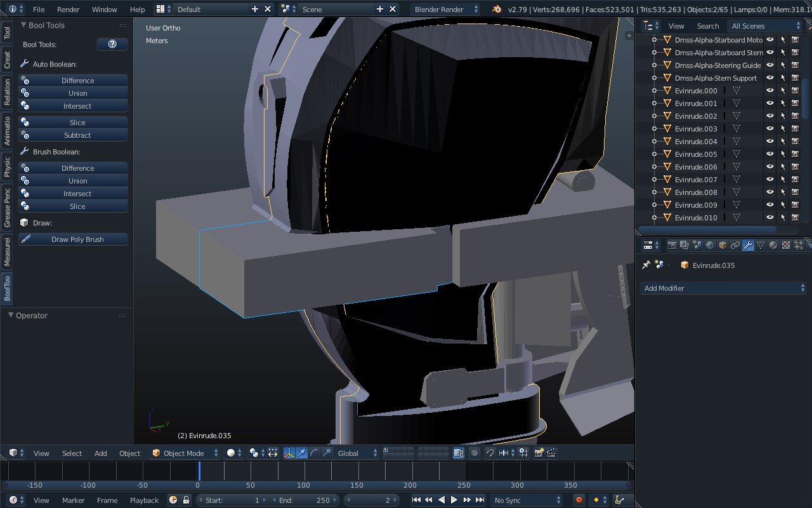The image size is (812, 508).
Task: Open the Object Data tab triangle icon
Action: (761, 244)
